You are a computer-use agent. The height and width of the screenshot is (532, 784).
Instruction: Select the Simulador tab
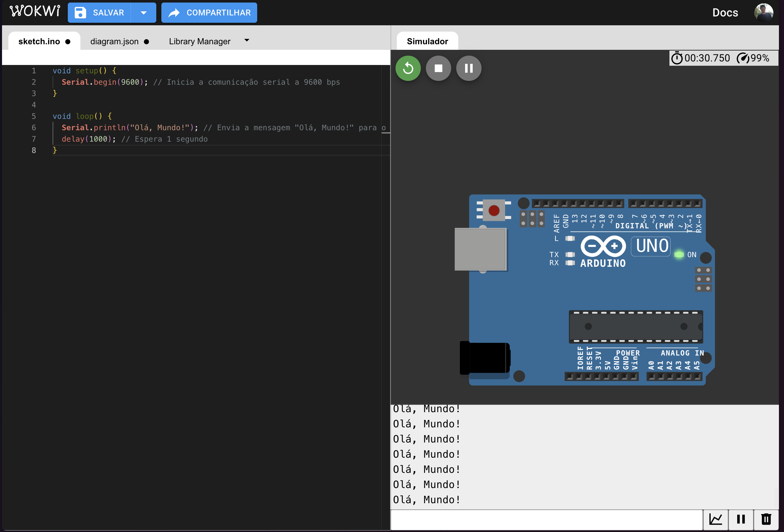427,41
